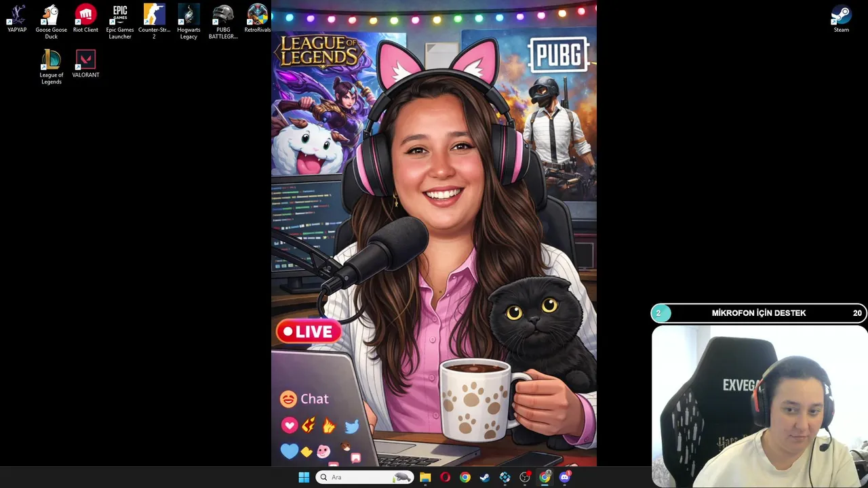The height and width of the screenshot is (488, 868).
Task: Launch Goose Goose Duck from the desktop
Action: [x=52, y=22]
